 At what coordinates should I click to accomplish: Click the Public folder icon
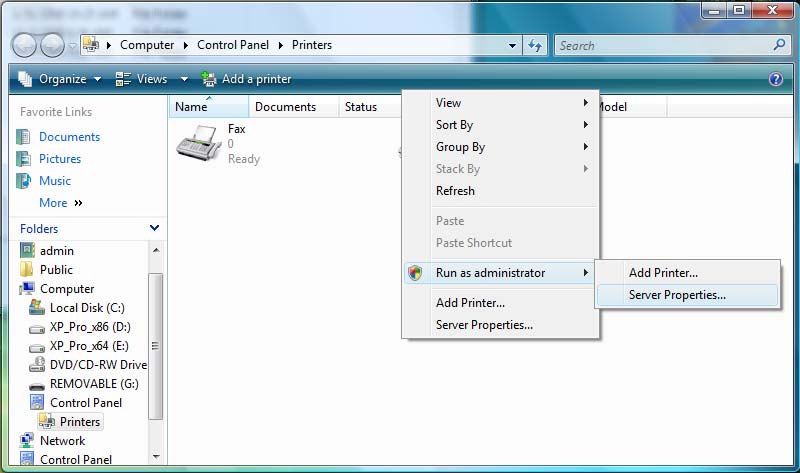pos(26,269)
